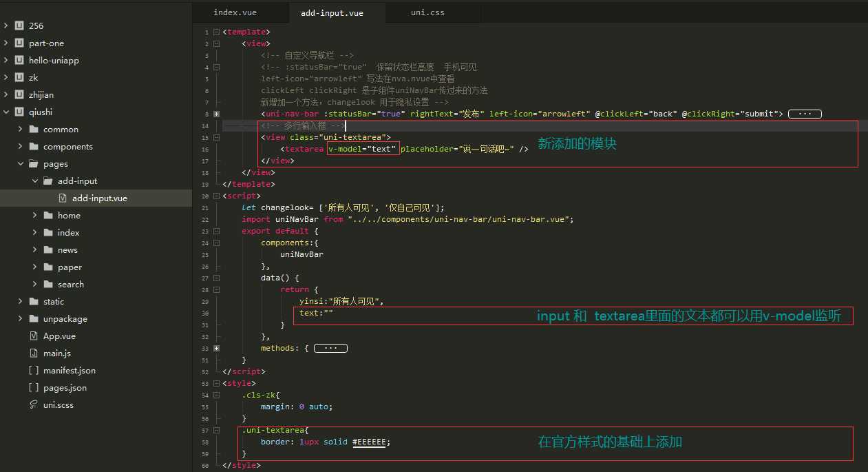Click the add-input.vue file icon
The image size is (868, 472).
click(63, 198)
